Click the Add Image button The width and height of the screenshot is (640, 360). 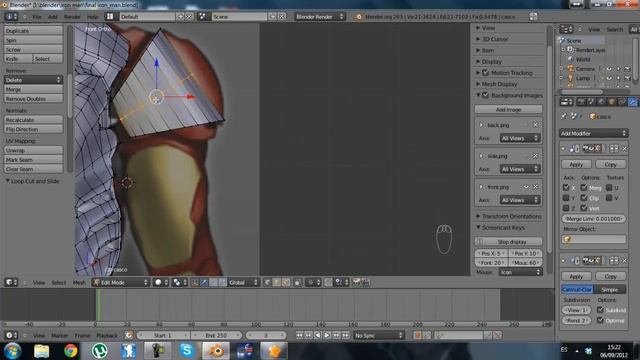509,109
